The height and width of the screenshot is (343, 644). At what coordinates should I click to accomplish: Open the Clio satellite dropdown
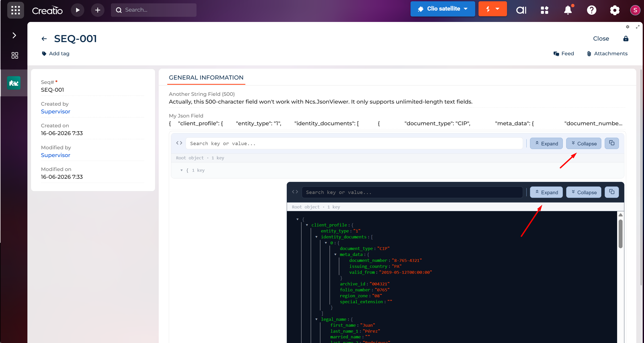[443, 9]
